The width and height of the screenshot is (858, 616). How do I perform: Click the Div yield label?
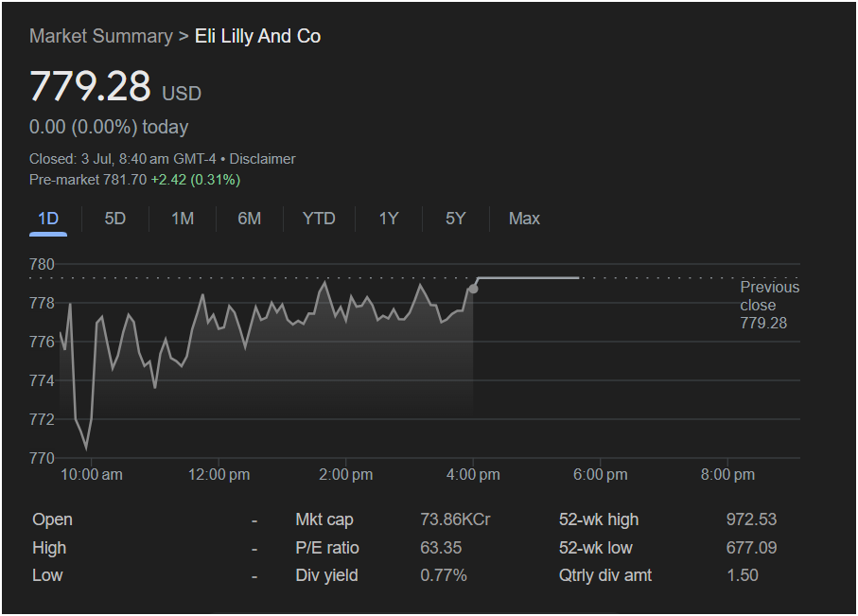tap(326, 575)
